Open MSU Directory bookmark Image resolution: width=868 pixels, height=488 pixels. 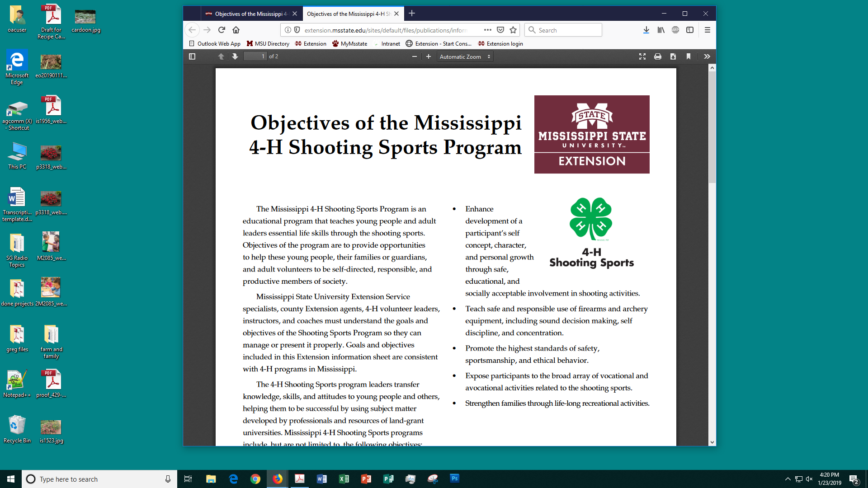[268, 44]
